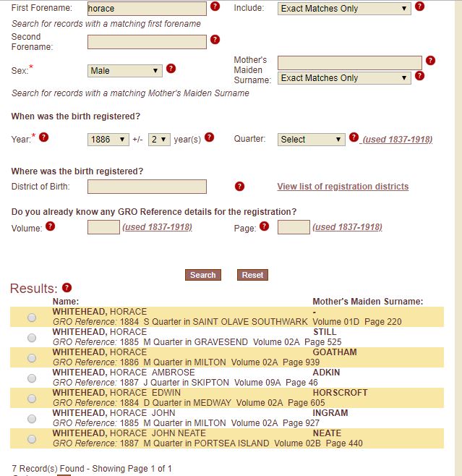Open help icon next to Sex dropdown

tap(171, 68)
